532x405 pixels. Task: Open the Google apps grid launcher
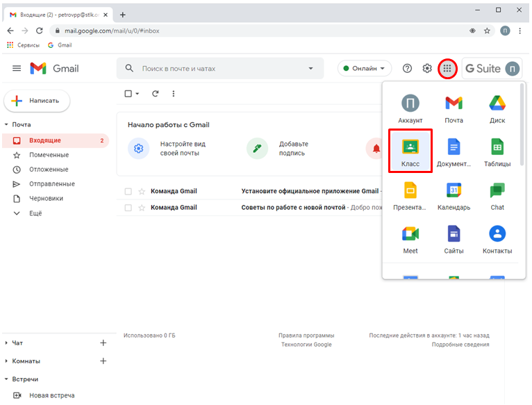447,69
